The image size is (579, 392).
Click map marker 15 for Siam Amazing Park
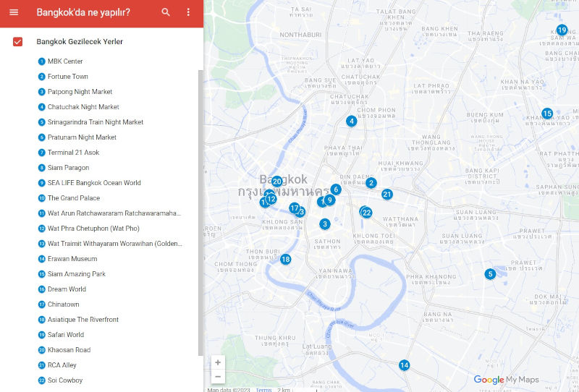point(547,114)
